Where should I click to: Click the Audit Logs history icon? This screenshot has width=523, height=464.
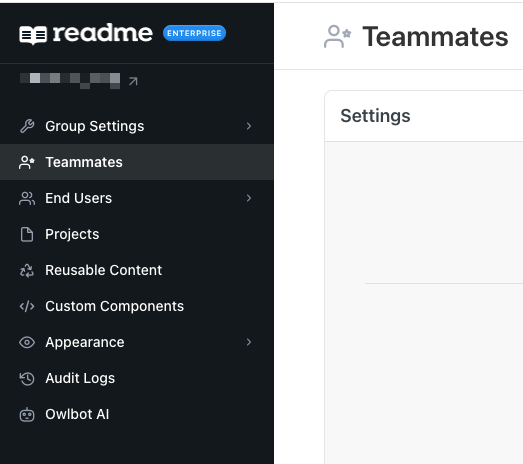(27, 378)
